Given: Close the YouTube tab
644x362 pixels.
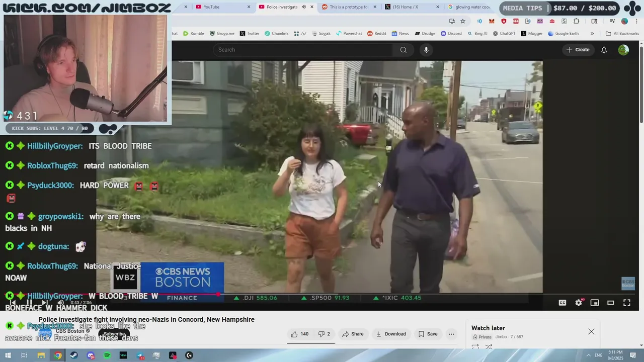Looking at the screenshot, I should (249, 7).
